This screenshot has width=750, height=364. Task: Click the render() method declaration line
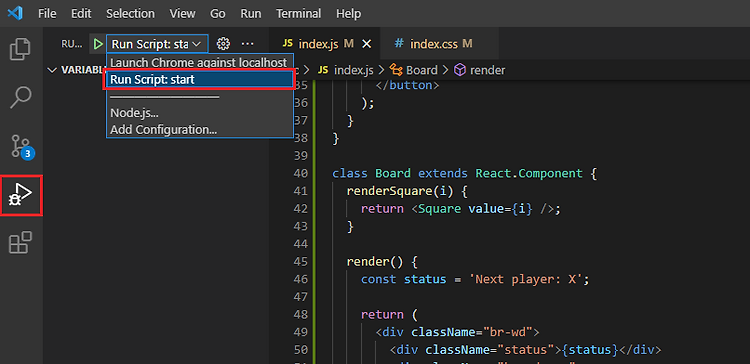tap(383, 262)
